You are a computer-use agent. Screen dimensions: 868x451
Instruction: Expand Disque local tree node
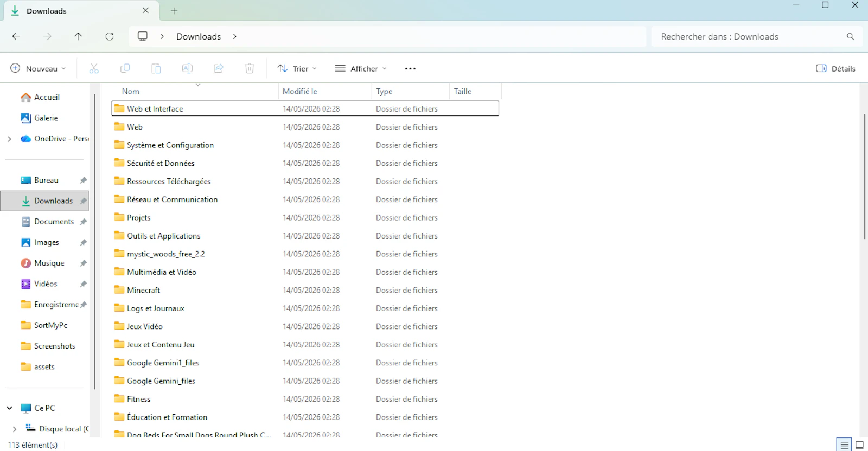(x=14, y=429)
